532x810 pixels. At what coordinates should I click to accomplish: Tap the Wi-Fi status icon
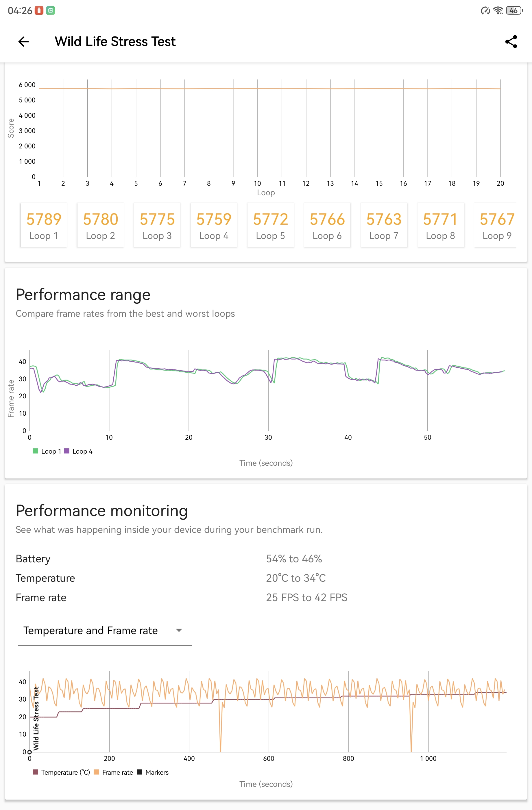click(x=498, y=10)
